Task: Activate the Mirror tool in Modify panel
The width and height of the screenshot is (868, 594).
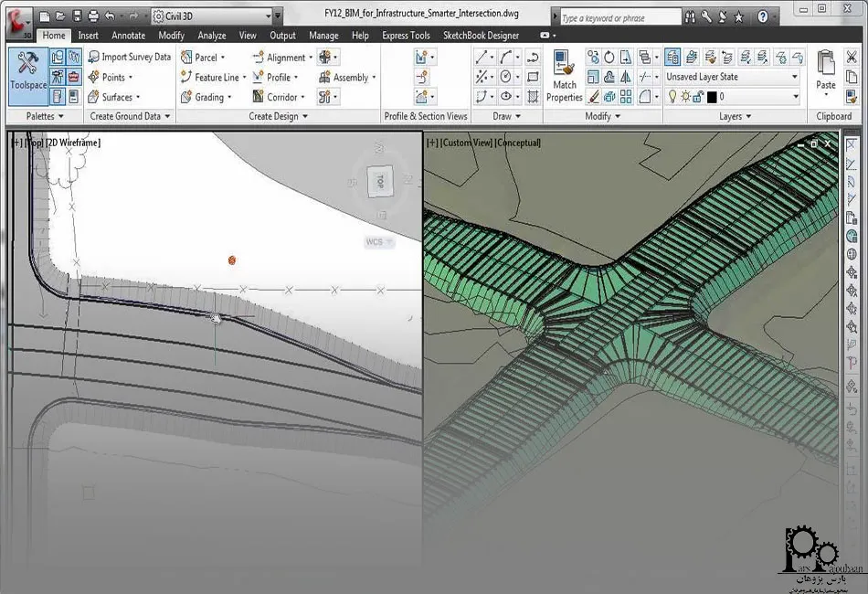Action: click(x=626, y=77)
